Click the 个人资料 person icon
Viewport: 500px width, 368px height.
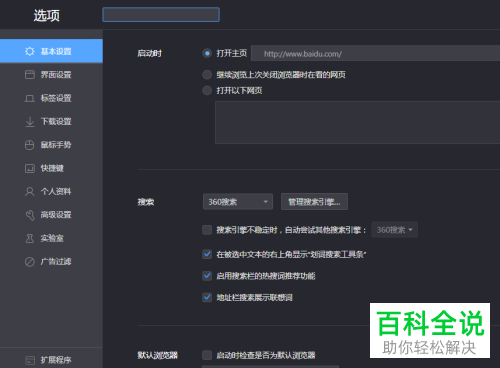[30, 192]
